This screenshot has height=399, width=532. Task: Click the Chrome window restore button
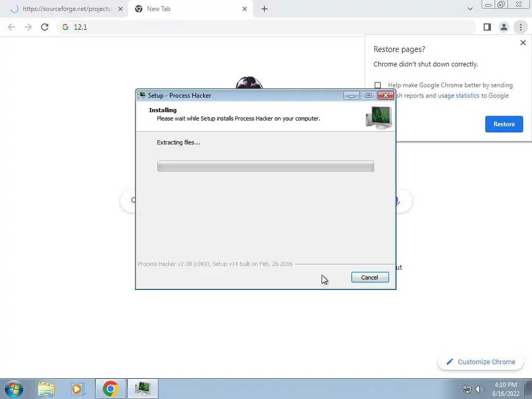(x=501, y=5)
